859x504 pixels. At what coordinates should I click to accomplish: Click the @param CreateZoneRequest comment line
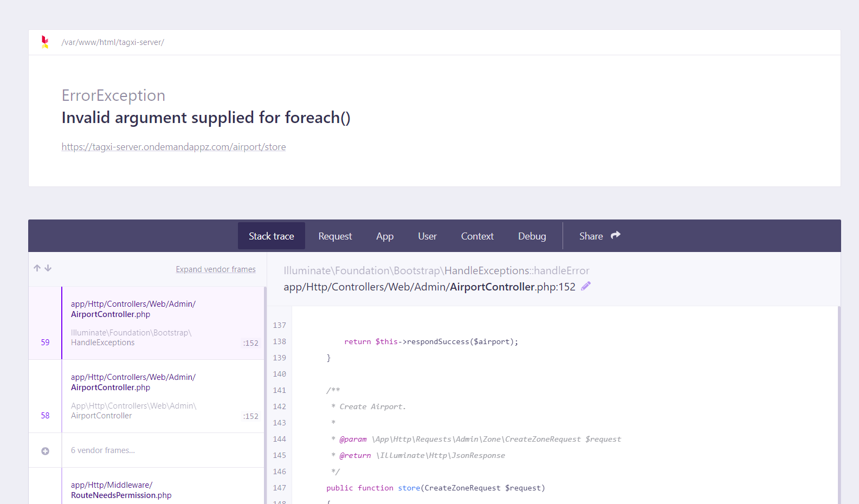476,439
